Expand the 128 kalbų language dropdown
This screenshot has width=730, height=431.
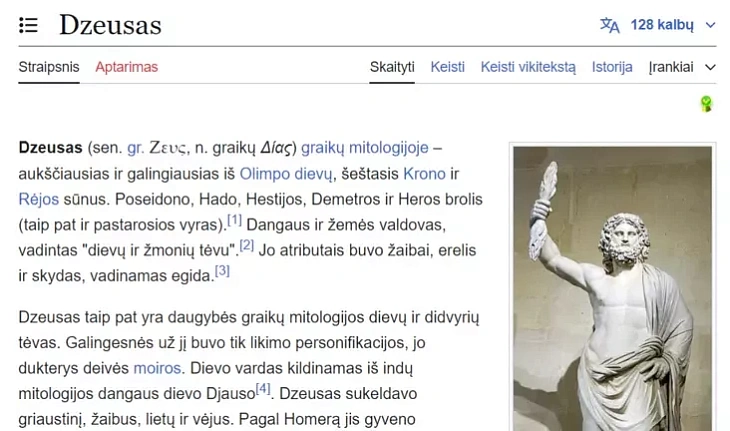pyautogui.click(x=658, y=25)
